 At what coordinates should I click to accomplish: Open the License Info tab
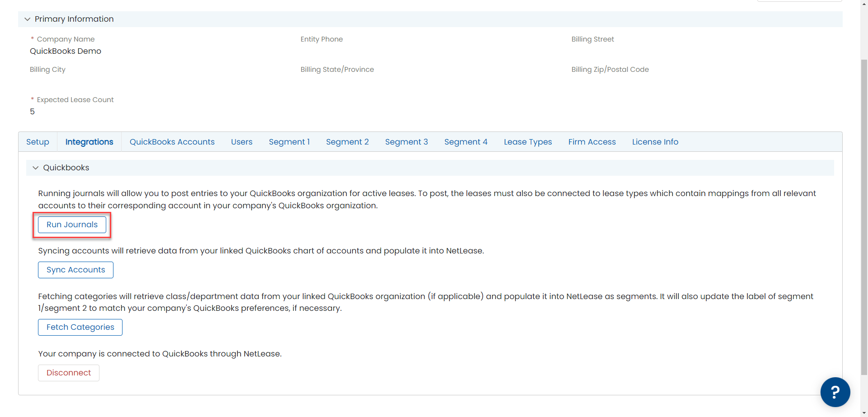click(x=655, y=142)
